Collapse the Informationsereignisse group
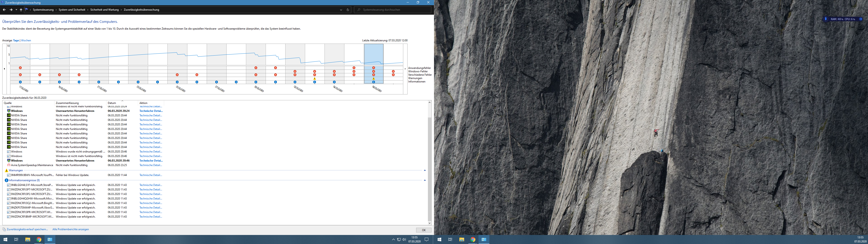 pos(425,180)
